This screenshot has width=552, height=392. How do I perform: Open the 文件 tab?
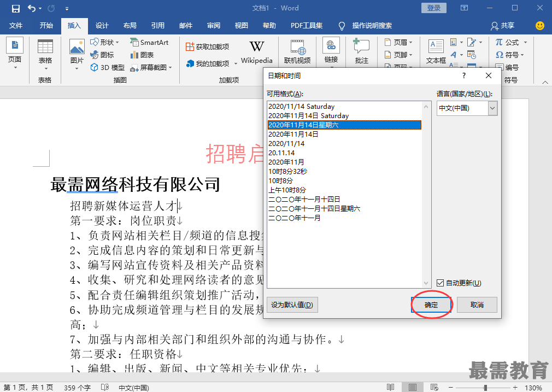pyautogui.click(x=15, y=25)
